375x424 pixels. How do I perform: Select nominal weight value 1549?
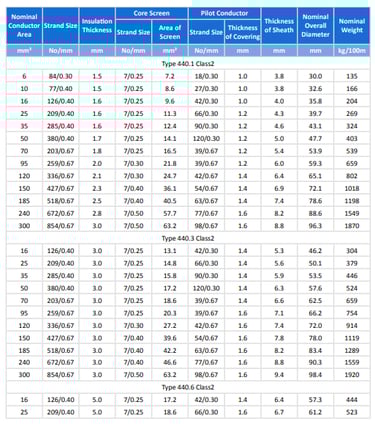[352, 213]
